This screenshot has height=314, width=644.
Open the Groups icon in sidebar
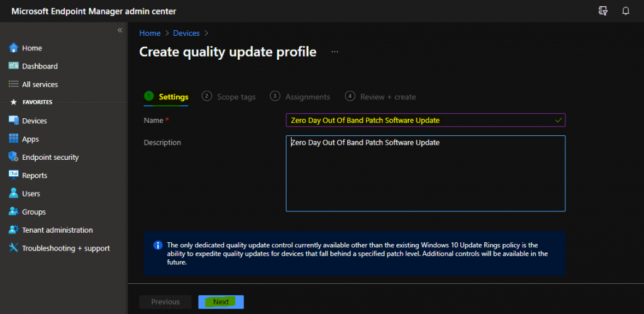point(14,211)
